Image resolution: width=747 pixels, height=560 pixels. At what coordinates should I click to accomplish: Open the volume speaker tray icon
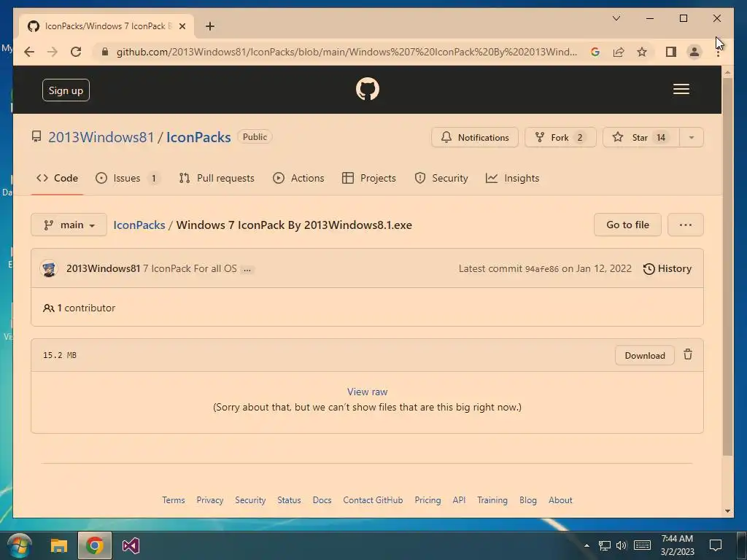622,545
